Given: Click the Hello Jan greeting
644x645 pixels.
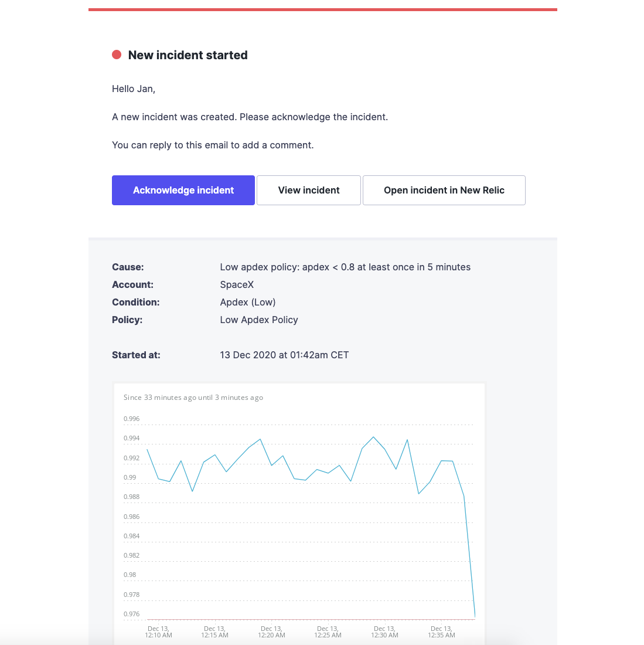Looking at the screenshot, I should 134,89.
